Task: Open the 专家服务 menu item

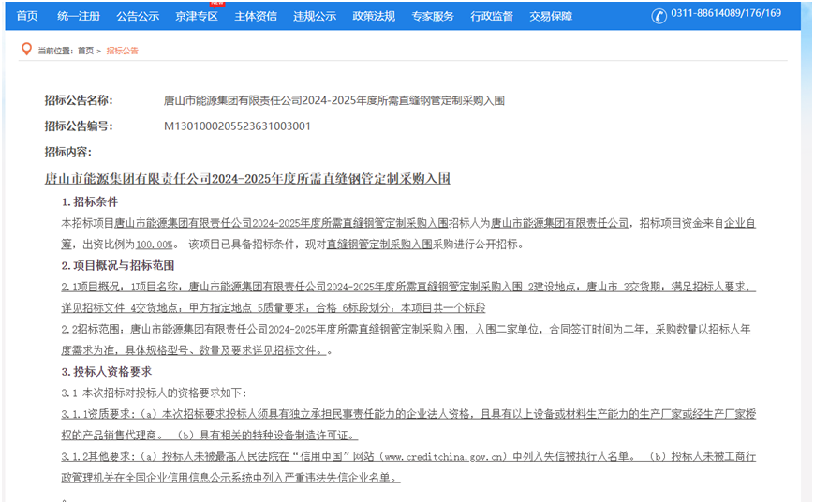Action: pyautogui.click(x=433, y=16)
